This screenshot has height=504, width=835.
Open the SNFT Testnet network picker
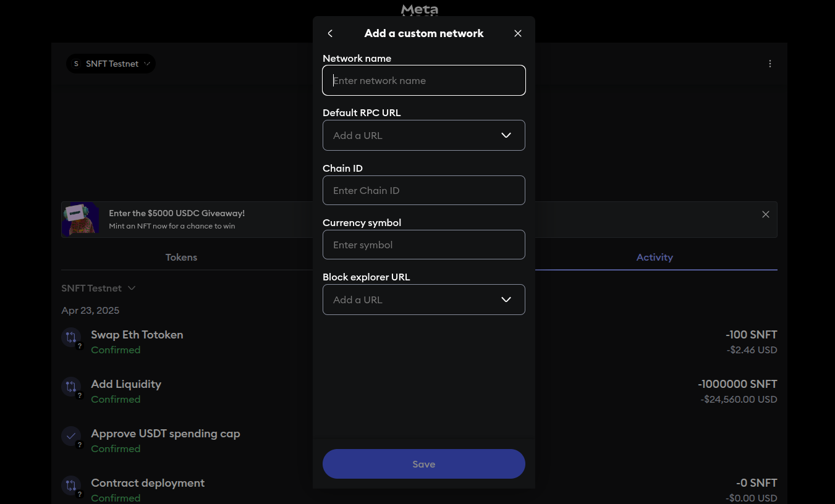(111, 64)
